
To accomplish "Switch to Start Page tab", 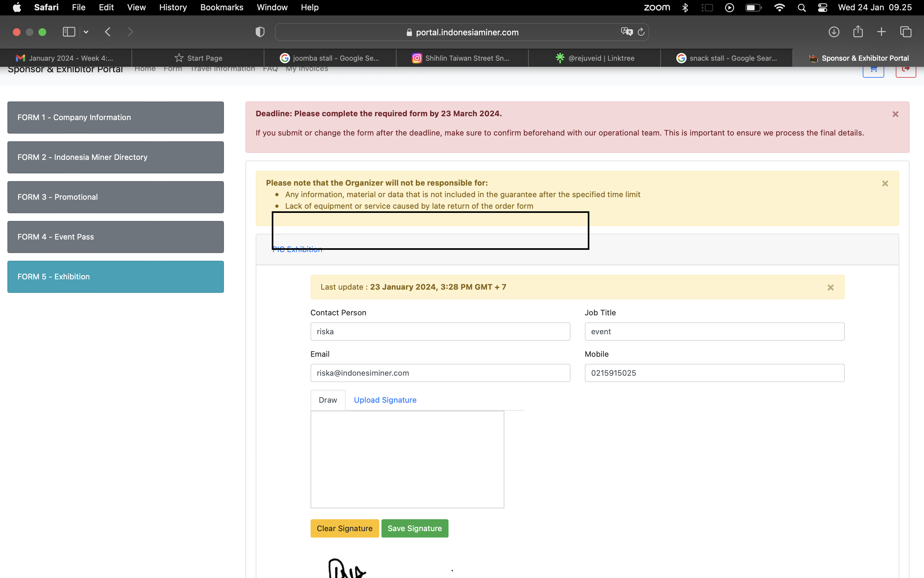I will point(198,58).
